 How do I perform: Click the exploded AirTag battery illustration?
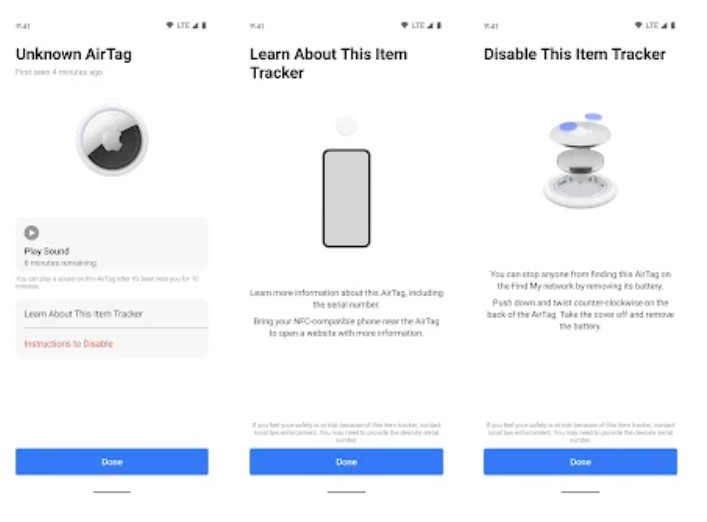[x=580, y=160]
